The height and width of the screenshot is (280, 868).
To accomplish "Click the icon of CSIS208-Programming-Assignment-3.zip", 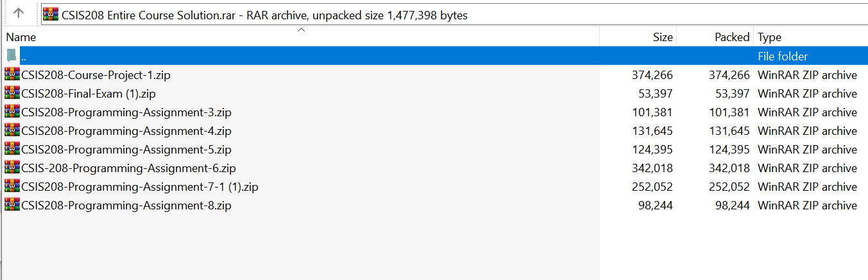I will [12, 112].
